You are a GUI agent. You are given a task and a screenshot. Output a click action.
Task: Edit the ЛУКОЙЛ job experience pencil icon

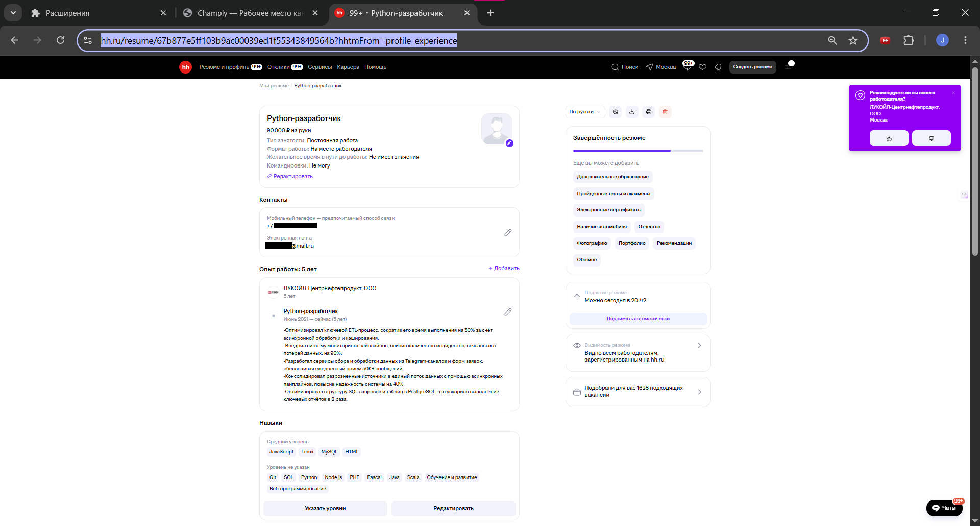pyautogui.click(x=508, y=312)
